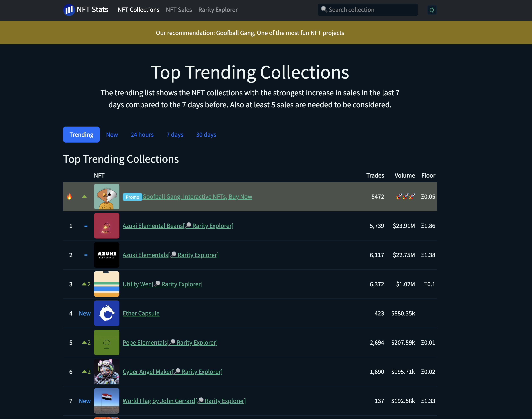532x419 pixels.
Task: Select the 24 hours tab
Action: point(142,135)
